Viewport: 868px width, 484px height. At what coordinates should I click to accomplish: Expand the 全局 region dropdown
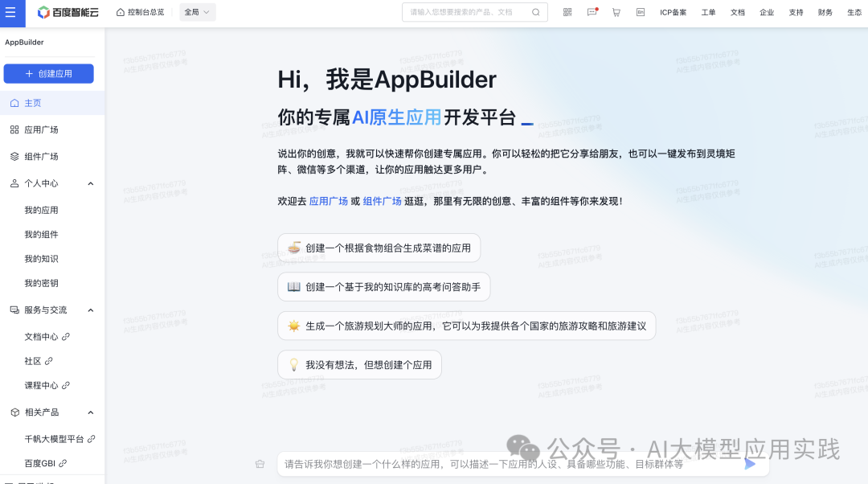coord(197,12)
